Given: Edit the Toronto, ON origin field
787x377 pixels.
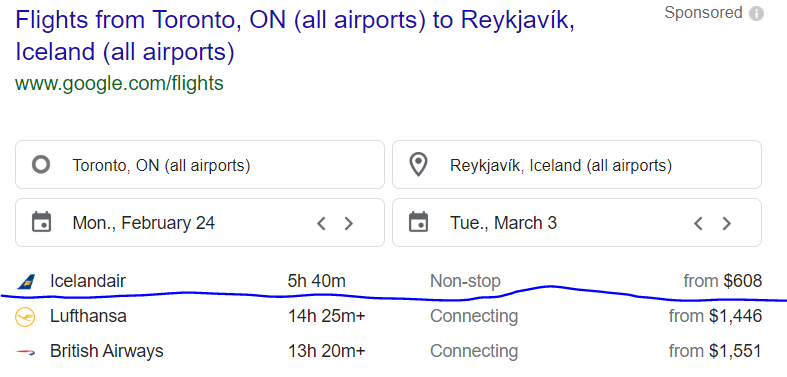Looking at the screenshot, I should [x=200, y=165].
